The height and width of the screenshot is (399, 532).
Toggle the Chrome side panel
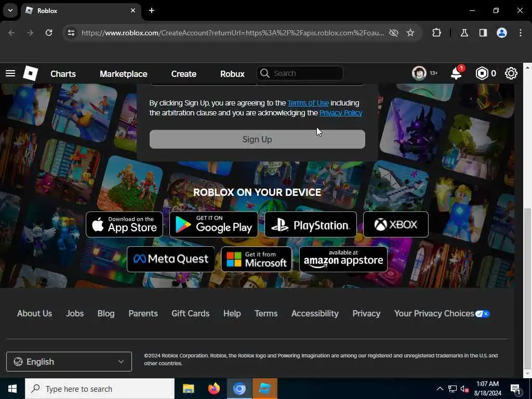click(x=483, y=33)
